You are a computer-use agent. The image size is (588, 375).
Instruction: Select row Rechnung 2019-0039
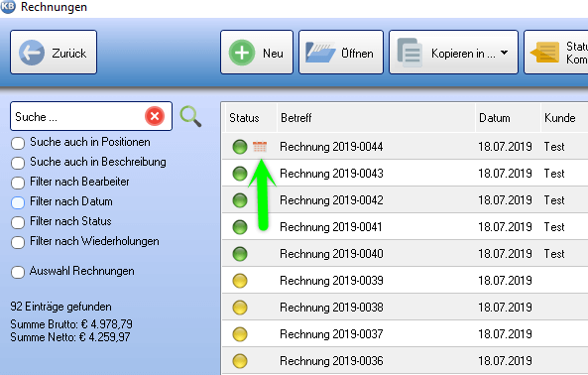pos(405,281)
